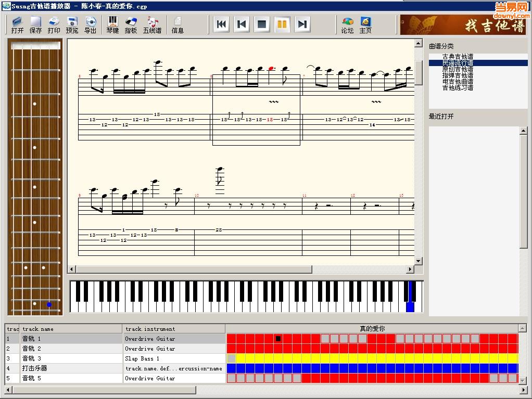Click the 打开 (Open) toolbar icon

tap(17, 24)
